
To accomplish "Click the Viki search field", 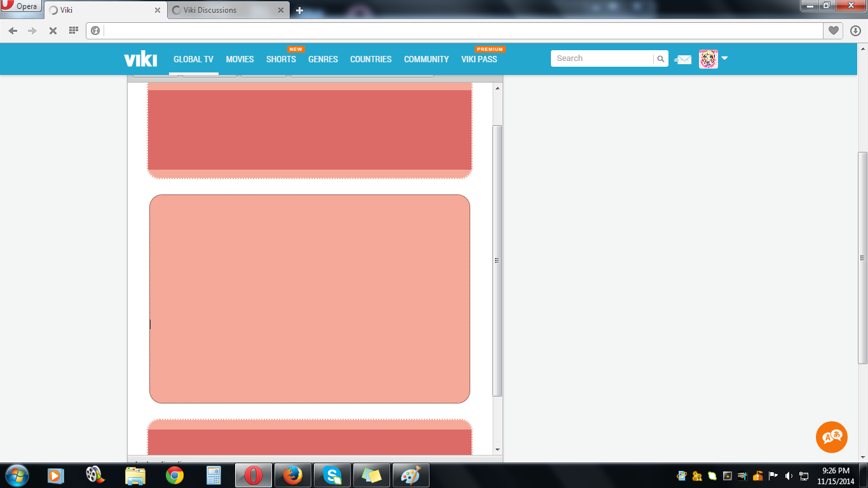I will 602,58.
